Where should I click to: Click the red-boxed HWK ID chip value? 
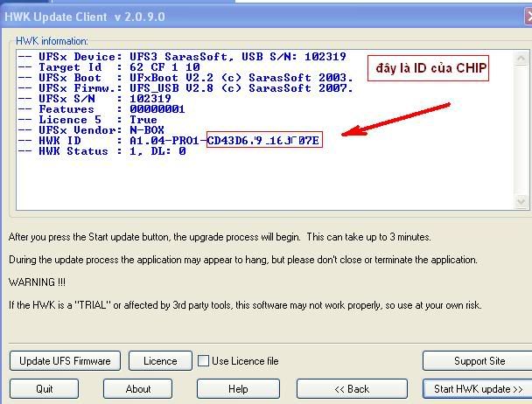264,140
